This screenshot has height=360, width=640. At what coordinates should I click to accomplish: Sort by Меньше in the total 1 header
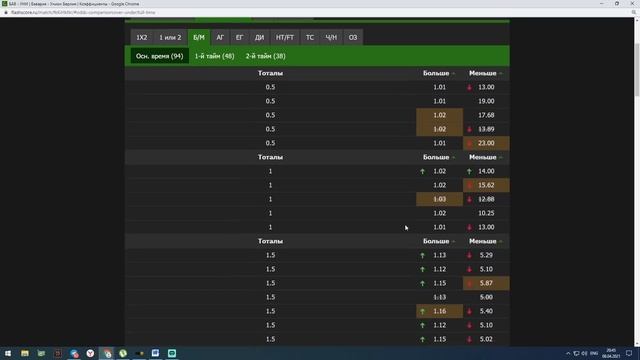[x=485, y=157]
